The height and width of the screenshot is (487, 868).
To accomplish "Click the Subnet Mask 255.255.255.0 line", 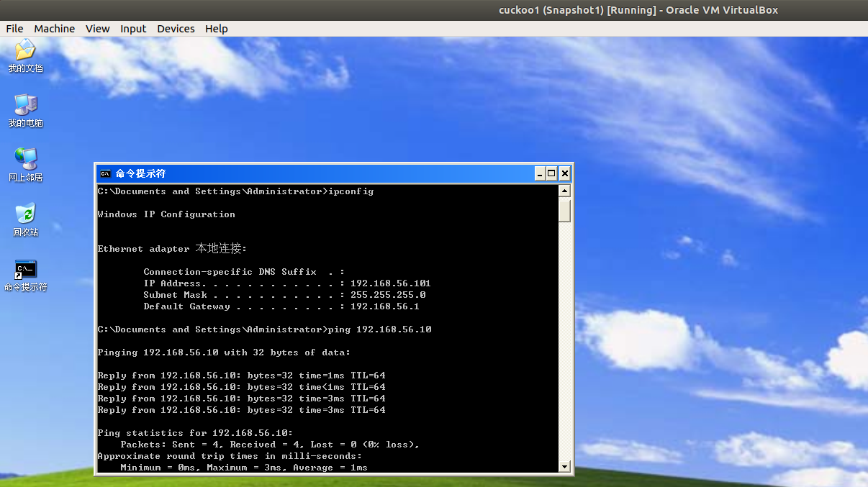I will 284,295.
